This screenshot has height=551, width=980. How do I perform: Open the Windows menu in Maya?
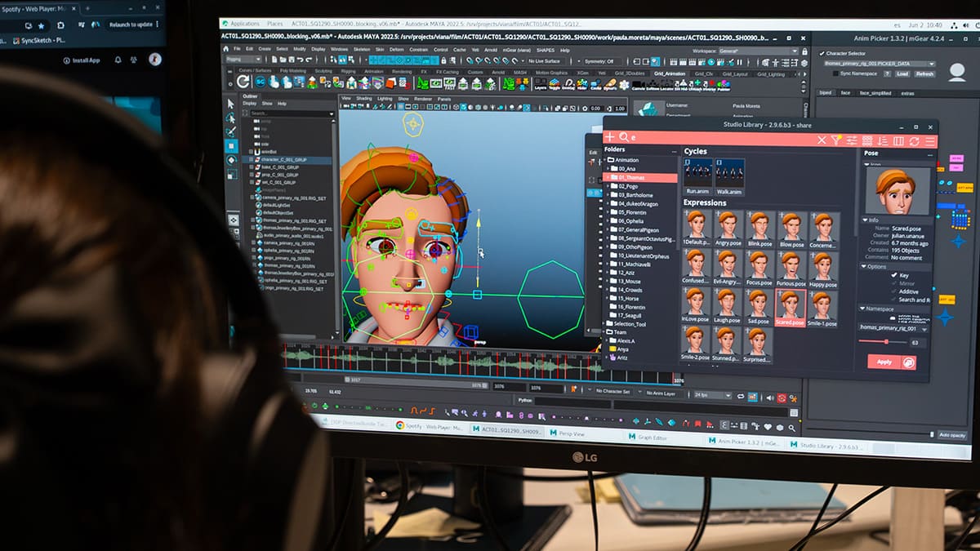click(x=339, y=49)
